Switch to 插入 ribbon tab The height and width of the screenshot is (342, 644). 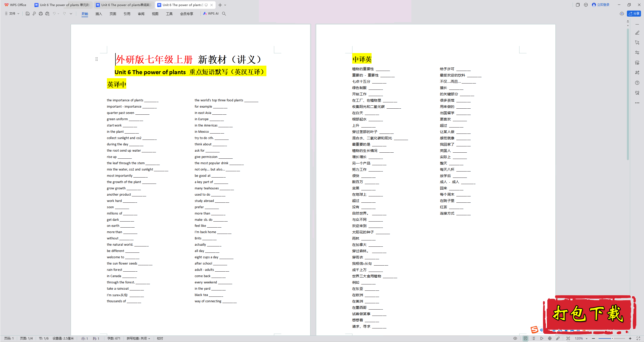pyautogui.click(x=98, y=14)
